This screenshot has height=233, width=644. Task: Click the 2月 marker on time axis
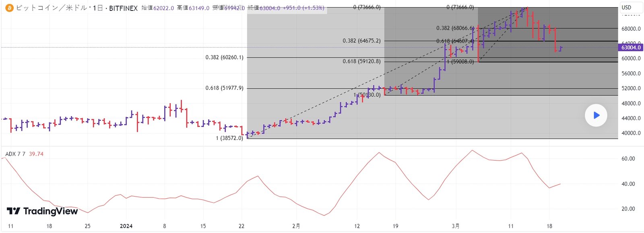[296, 226]
